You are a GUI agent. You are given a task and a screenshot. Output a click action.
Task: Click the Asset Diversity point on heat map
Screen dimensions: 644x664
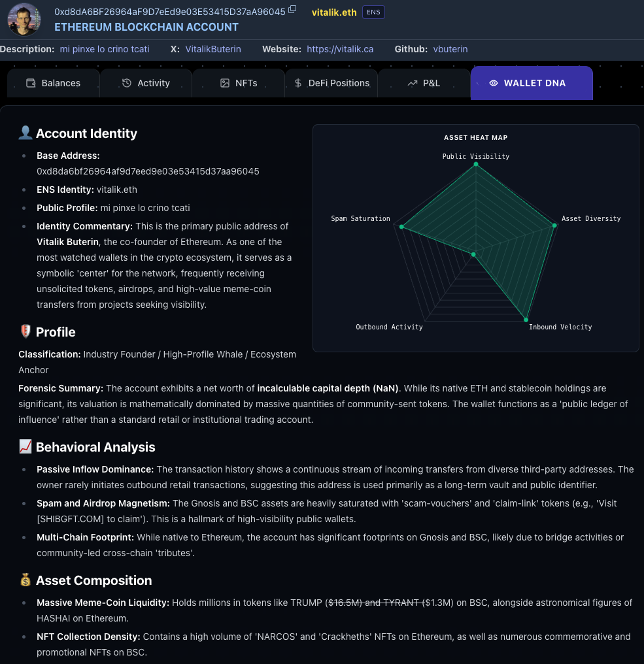554,225
